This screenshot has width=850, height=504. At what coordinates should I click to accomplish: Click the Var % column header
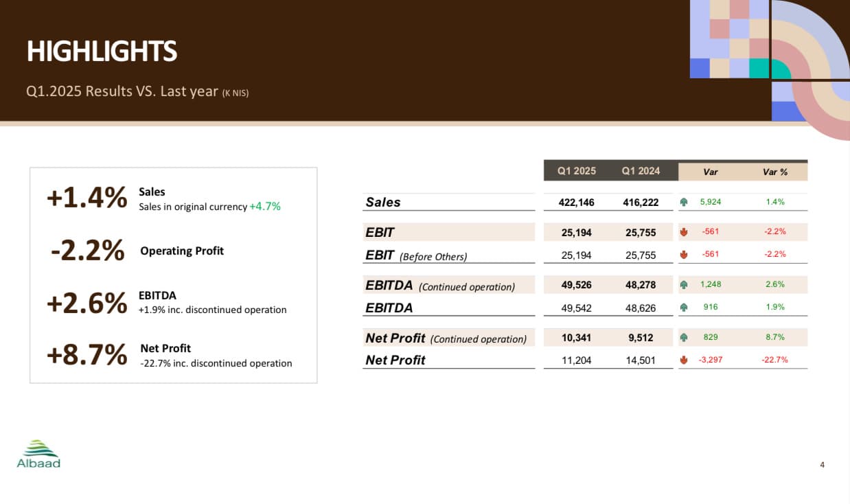pyautogui.click(x=775, y=172)
